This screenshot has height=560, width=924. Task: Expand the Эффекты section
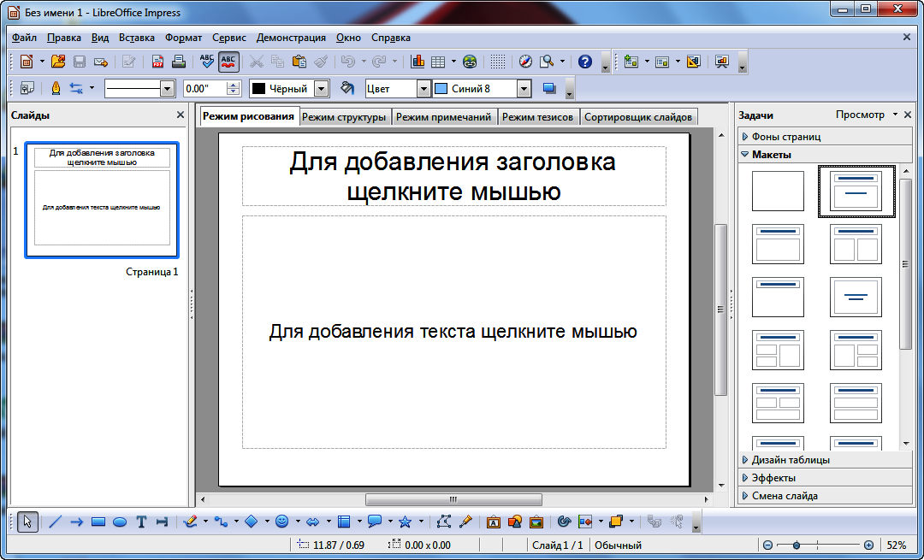click(x=825, y=478)
